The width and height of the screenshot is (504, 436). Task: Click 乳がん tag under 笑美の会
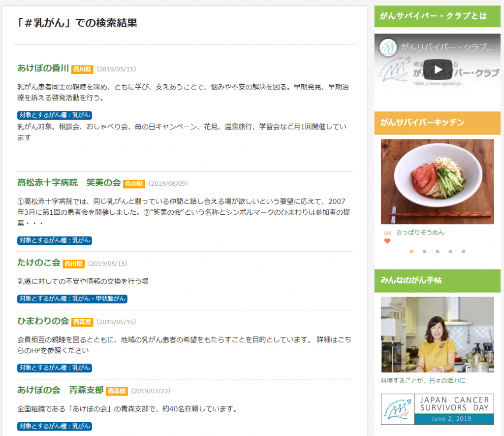55,240
